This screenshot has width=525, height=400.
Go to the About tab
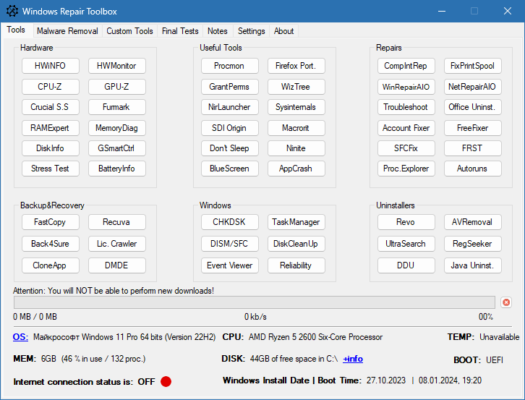284,31
